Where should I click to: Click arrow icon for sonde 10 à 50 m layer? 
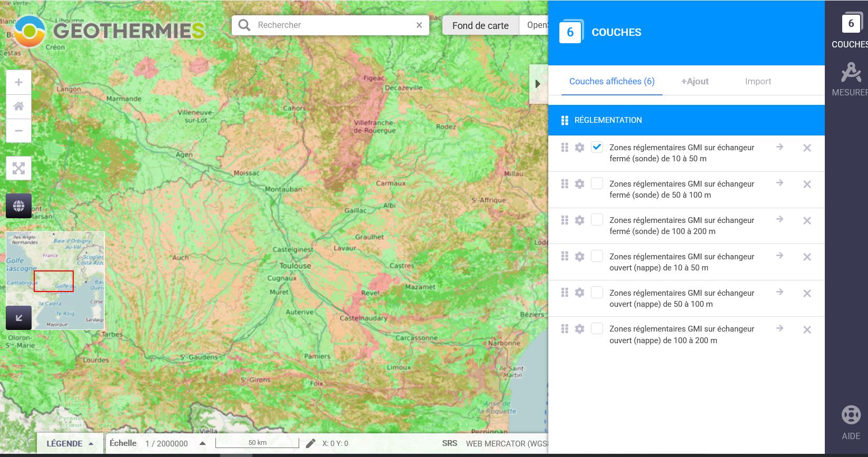tap(780, 147)
